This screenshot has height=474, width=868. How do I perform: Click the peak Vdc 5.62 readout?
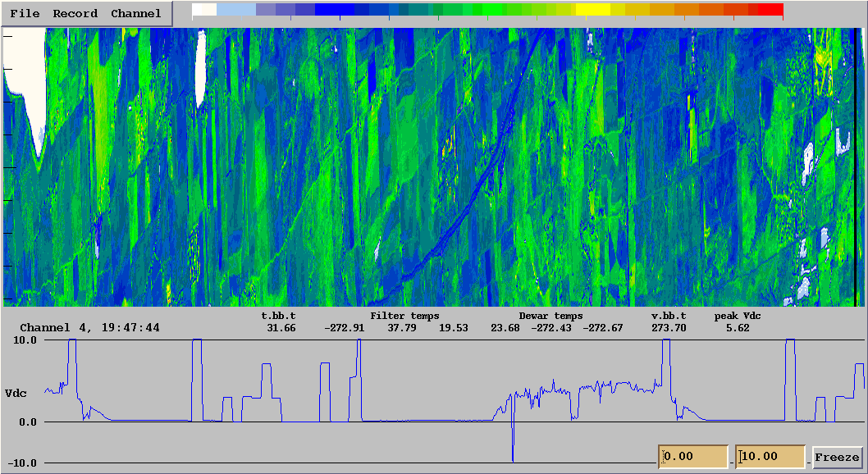pyautogui.click(x=738, y=328)
